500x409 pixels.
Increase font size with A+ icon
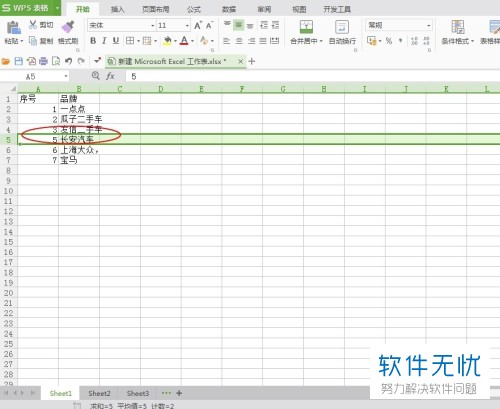[198, 25]
